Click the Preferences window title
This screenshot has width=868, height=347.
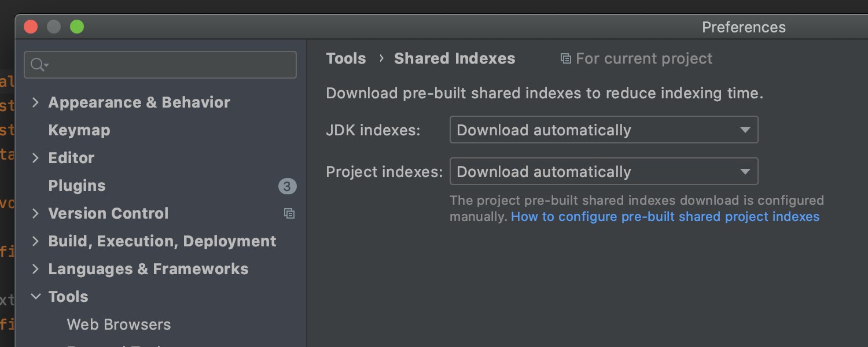click(x=744, y=27)
